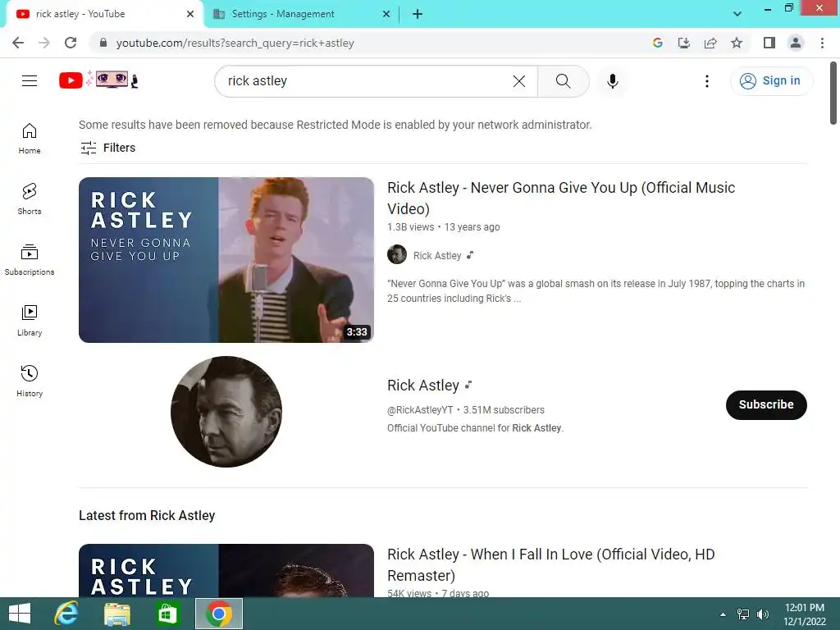Click the Restricted Mode notice text

coord(336,125)
